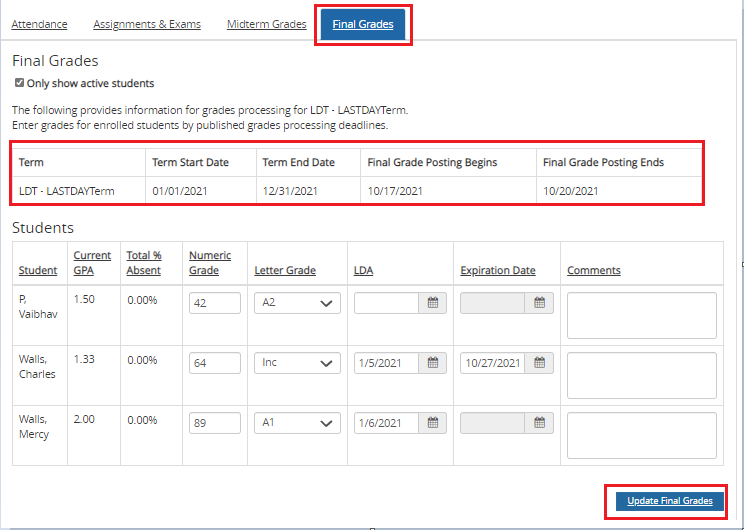
Task: Open LDA calendar picker for Walls, Mercy
Action: pyautogui.click(x=433, y=423)
